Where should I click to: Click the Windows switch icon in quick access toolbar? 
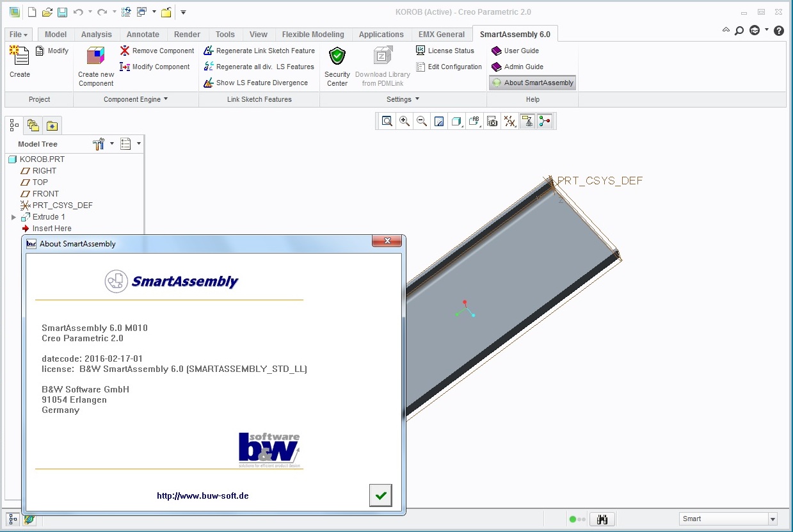(x=141, y=12)
